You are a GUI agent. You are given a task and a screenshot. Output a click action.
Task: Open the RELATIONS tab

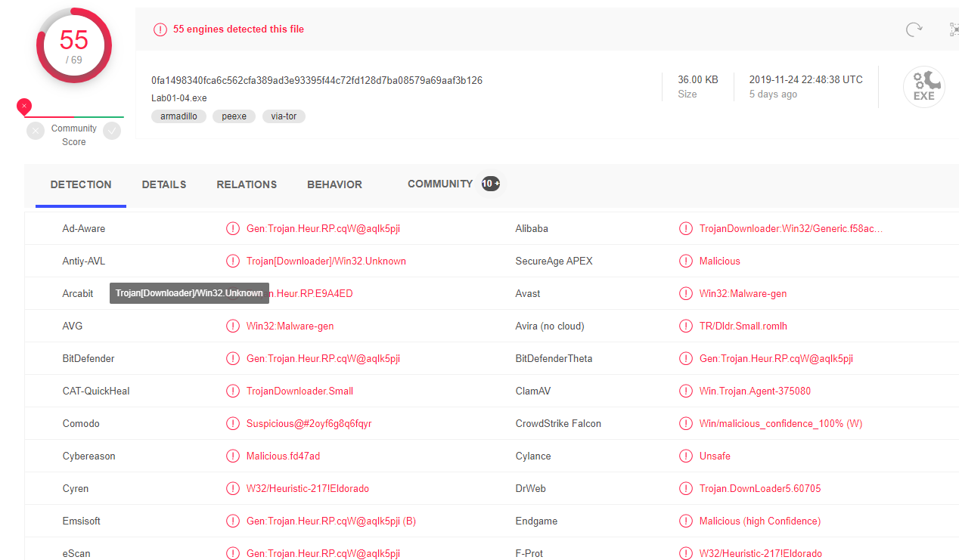click(x=247, y=184)
